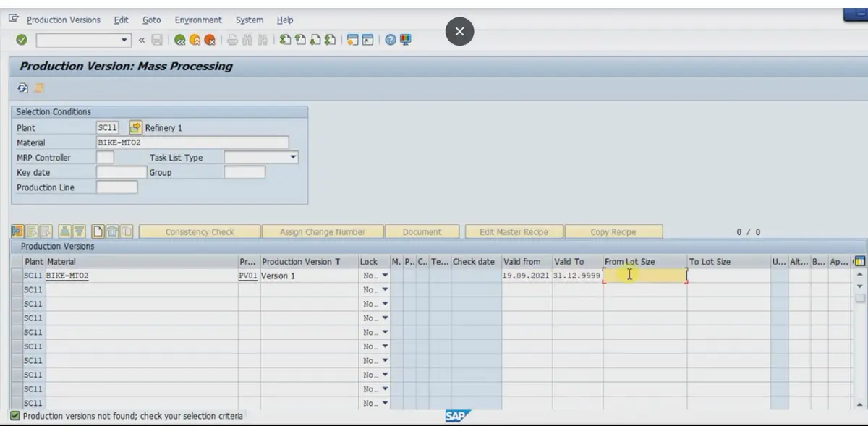Click in the Production Line field
Screen dimensions: 868x434
[x=116, y=187]
